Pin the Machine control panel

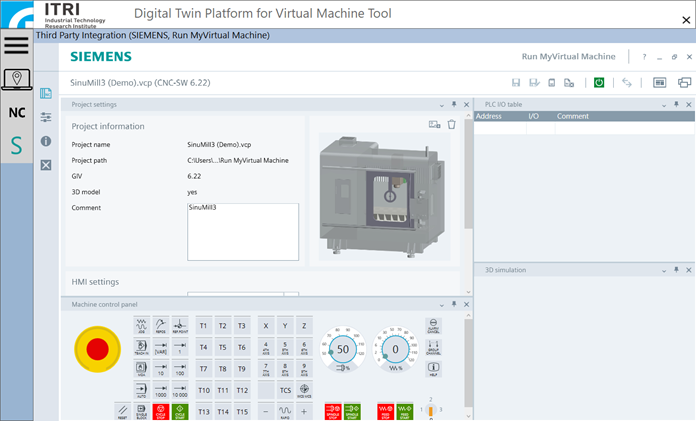pos(452,304)
